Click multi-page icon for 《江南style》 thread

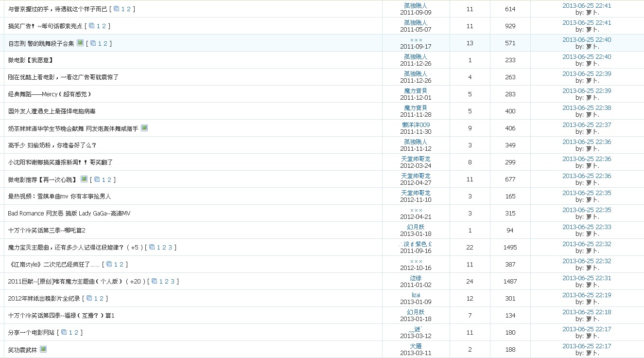click(109, 265)
